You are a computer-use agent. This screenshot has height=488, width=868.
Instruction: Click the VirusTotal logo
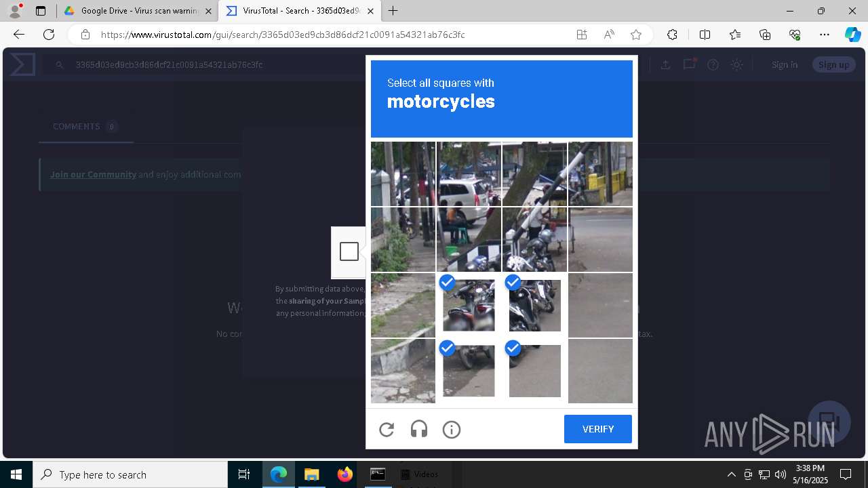pyautogui.click(x=22, y=64)
